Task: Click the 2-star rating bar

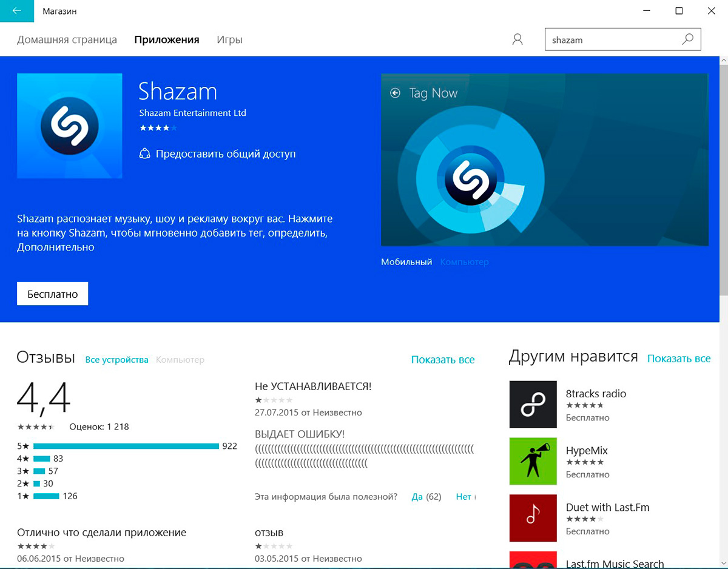Action: 36,483
